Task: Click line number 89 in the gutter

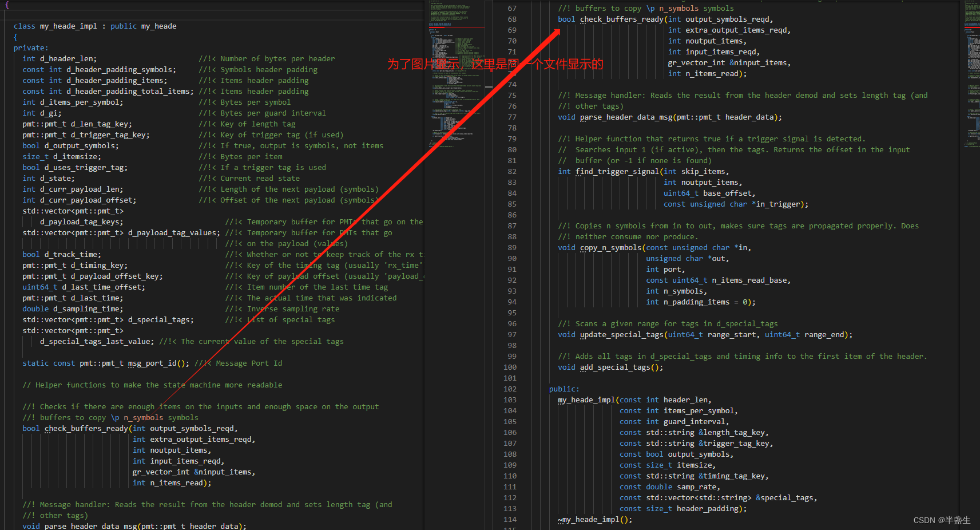Action: 512,248
